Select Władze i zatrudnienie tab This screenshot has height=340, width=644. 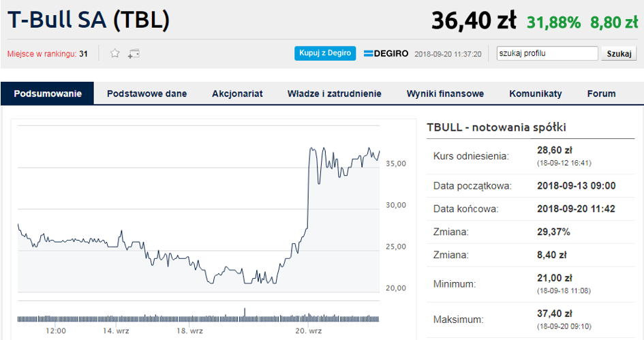click(334, 94)
